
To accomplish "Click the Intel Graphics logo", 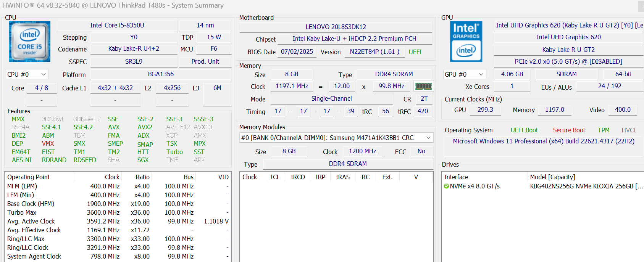I will pyautogui.click(x=466, y=42).
